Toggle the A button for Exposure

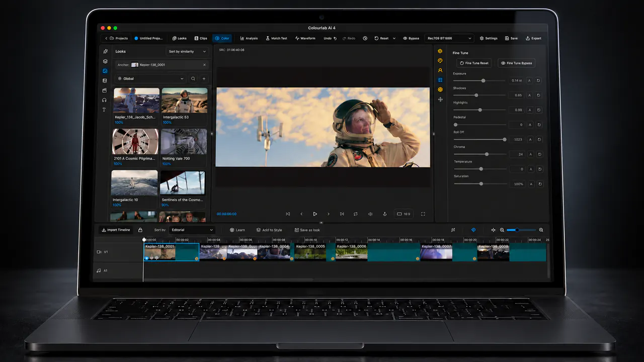click(x=529, y=80)
